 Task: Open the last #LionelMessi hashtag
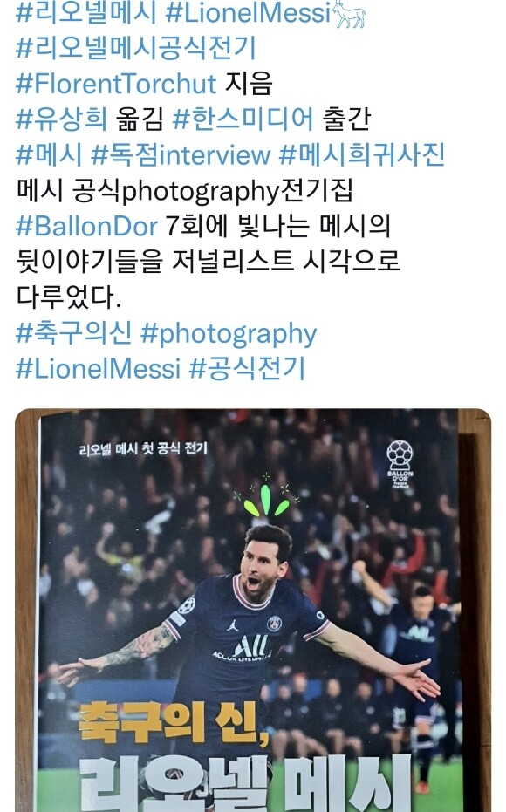click(x=98, y=368)
